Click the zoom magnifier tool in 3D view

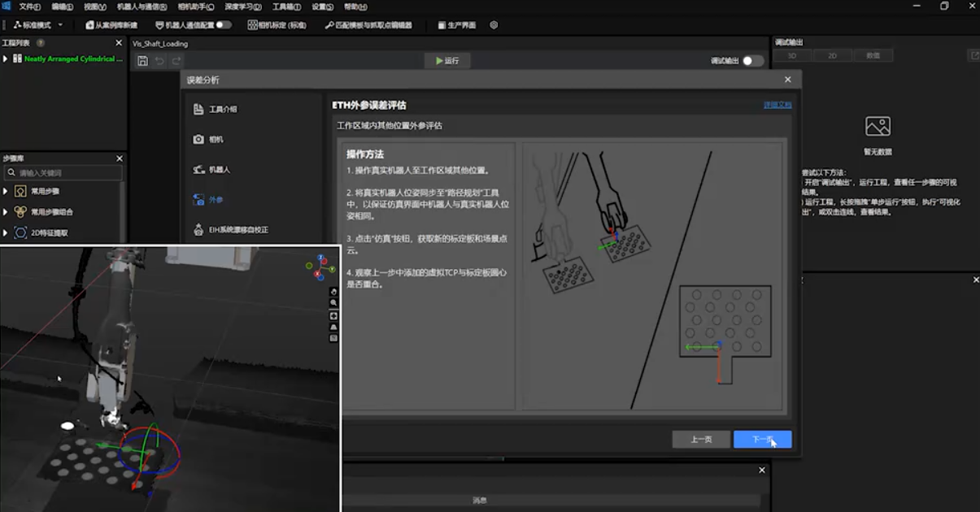pyautogui.click(x=333, y=302)
